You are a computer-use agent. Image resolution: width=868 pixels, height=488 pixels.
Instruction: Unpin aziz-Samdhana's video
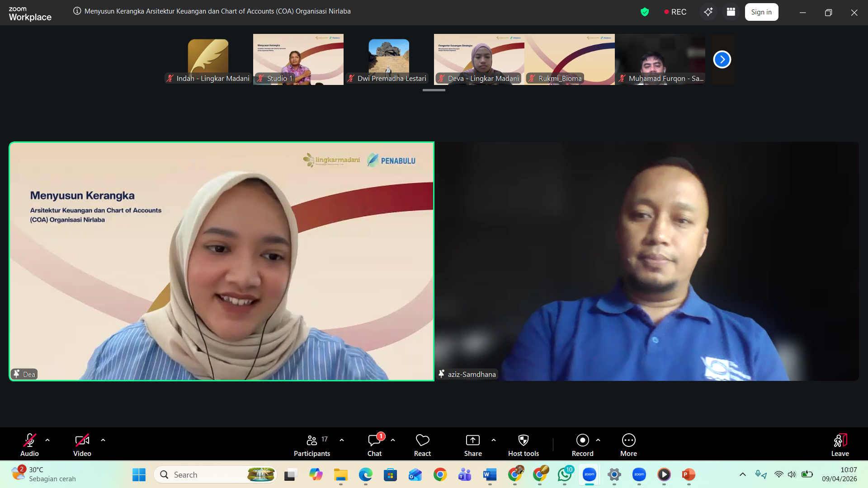coord(441,374)
